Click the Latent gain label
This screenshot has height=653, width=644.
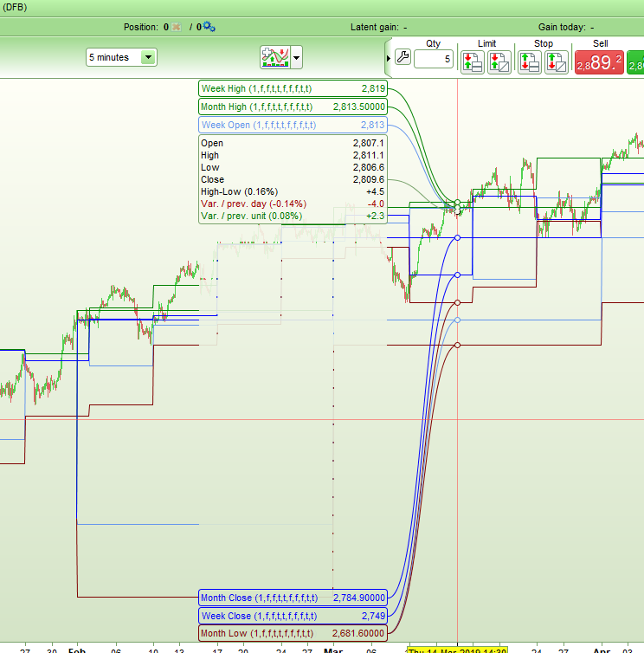374,27
